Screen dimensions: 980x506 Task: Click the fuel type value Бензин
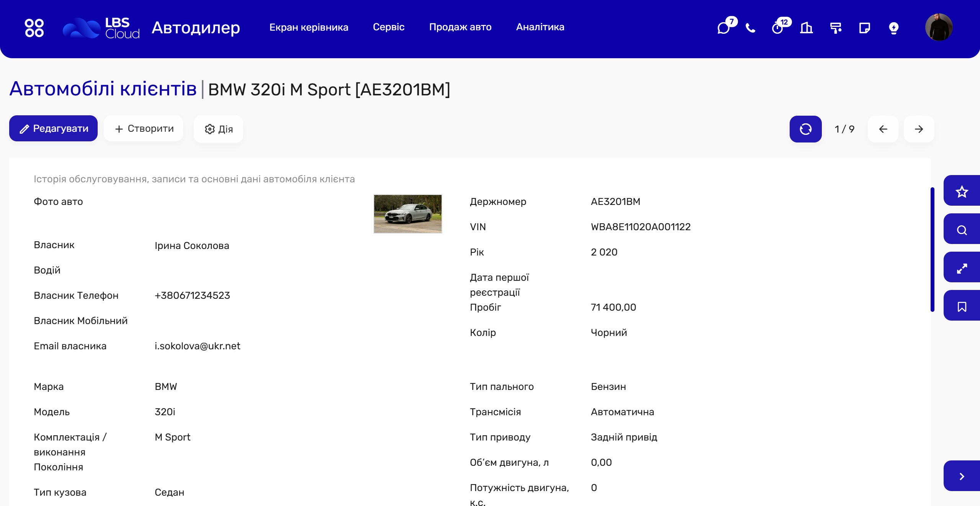[609, 386]
